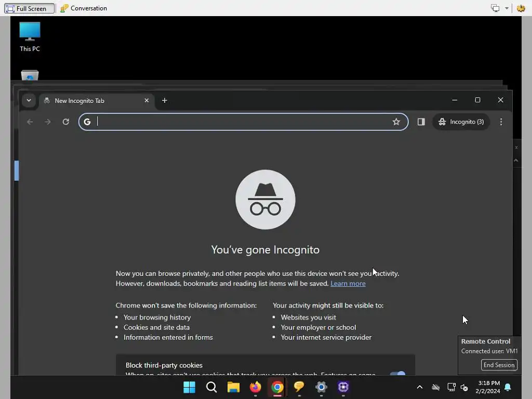The width and height of the screenshot is (532, 399).
Task: Click the cloud sync tray icon
Action: (x=436, y=387)
